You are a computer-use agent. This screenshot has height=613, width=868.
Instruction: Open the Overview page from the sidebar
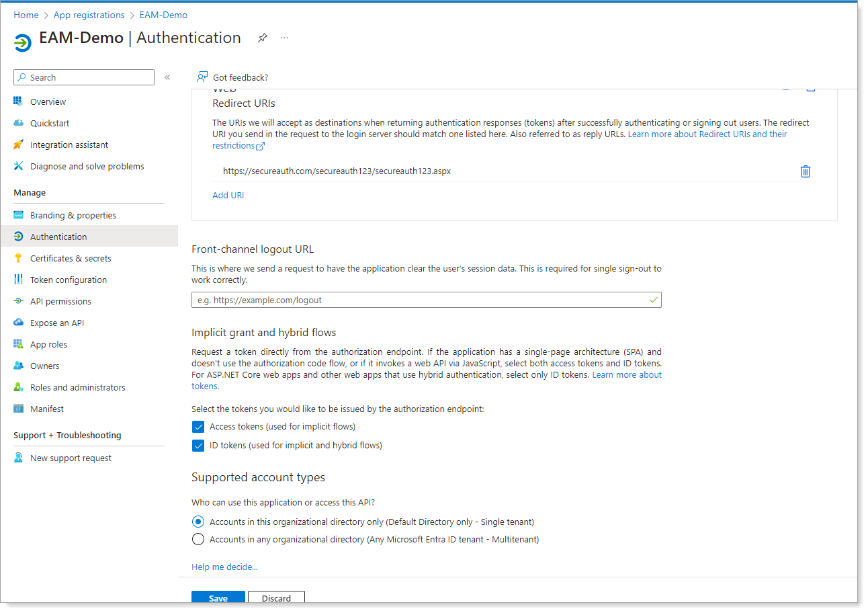tap(48, 101)
